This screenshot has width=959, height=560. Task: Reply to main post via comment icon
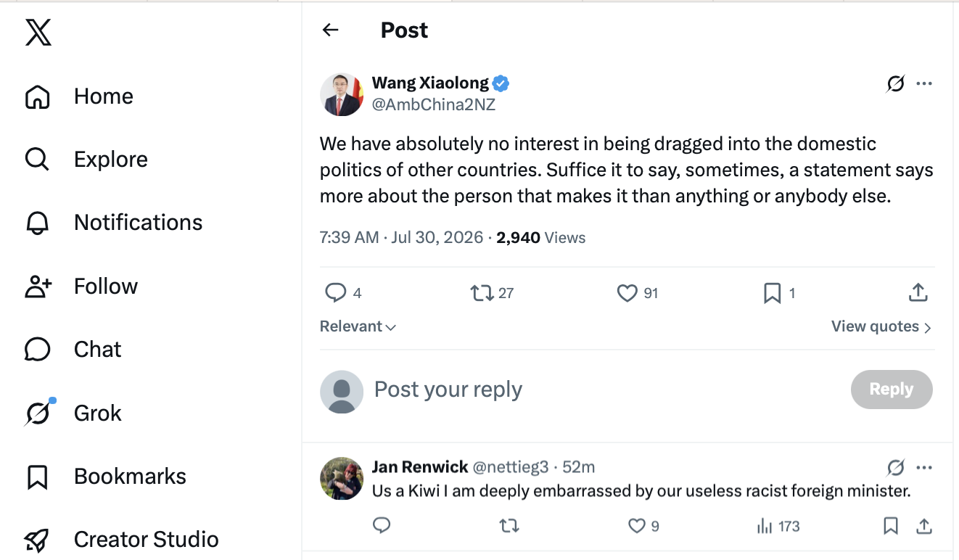tap(335, 293)
